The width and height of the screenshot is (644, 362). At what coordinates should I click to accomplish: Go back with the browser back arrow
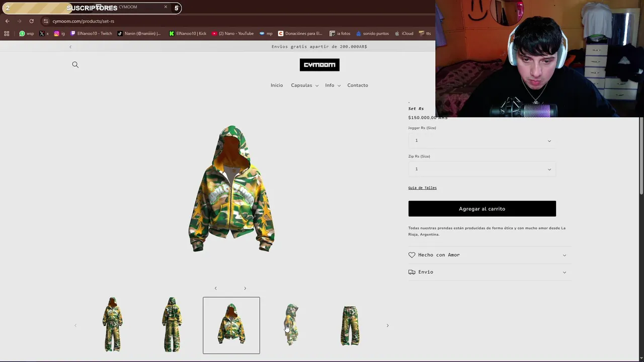pos(7,21)
